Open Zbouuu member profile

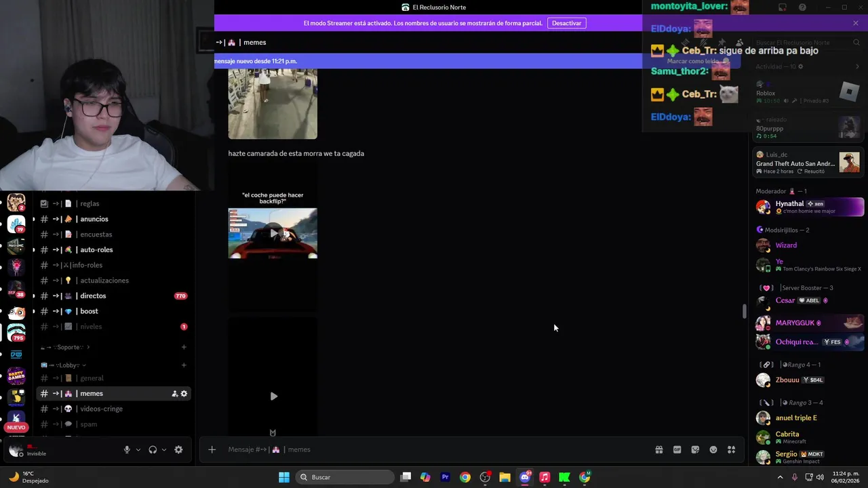click(x=810, y=380)
